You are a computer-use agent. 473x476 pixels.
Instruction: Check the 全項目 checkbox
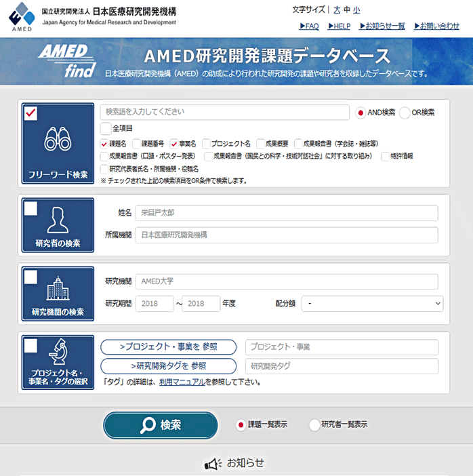[x=106, y=128]
